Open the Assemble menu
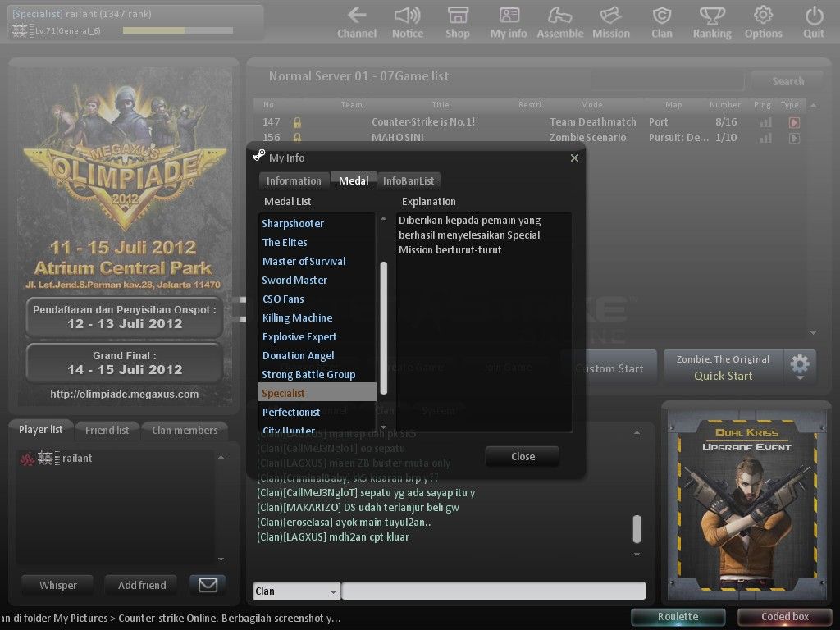Viewport: 840px width, 630px height. [x=559, y=22]
